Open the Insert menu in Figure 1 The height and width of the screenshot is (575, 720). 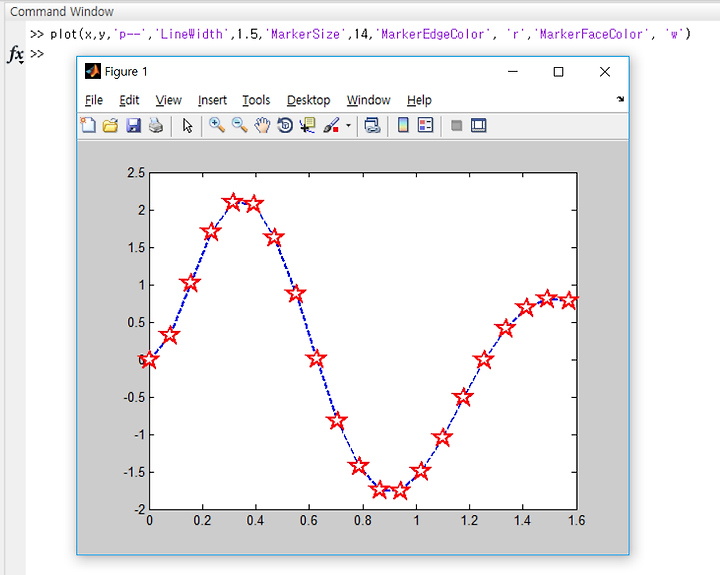212,100
